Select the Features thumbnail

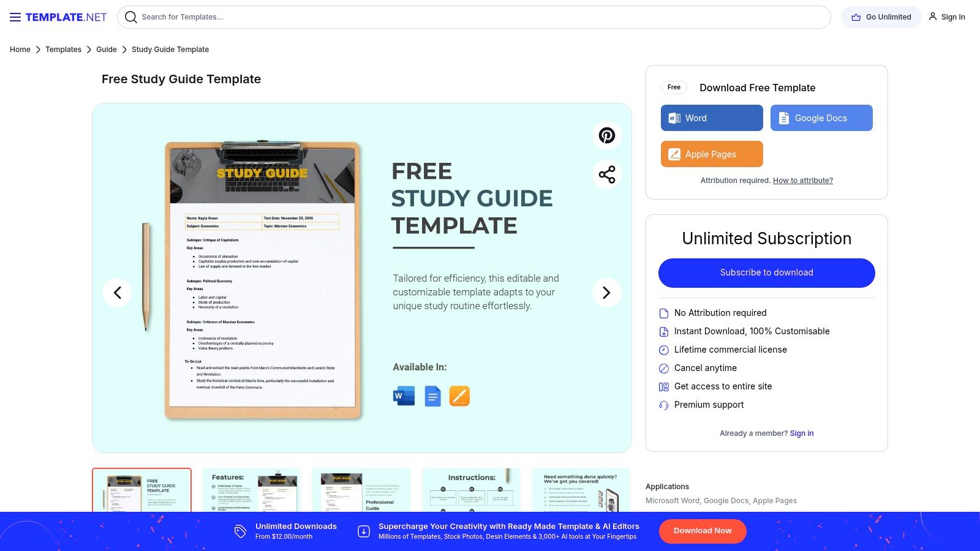pos(252,490)
